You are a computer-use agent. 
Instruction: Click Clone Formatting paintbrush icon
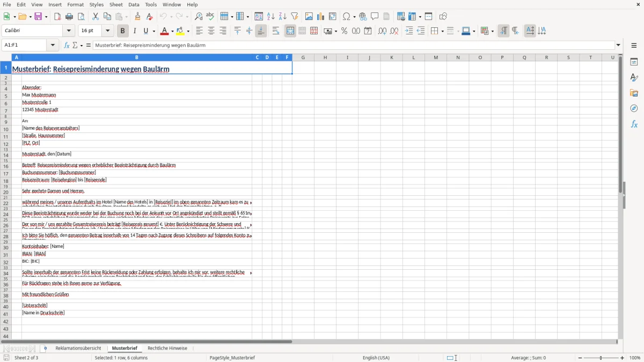(x=137, y=17)
